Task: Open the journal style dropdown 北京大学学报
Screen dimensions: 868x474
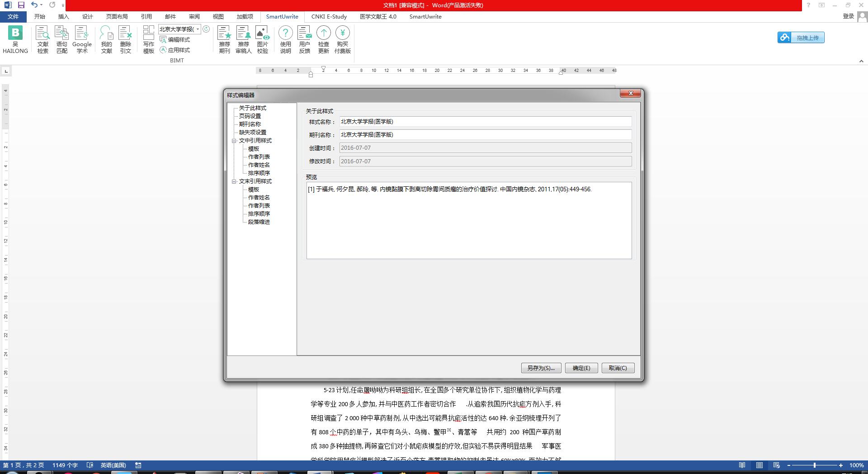Action: click(198, 29)
